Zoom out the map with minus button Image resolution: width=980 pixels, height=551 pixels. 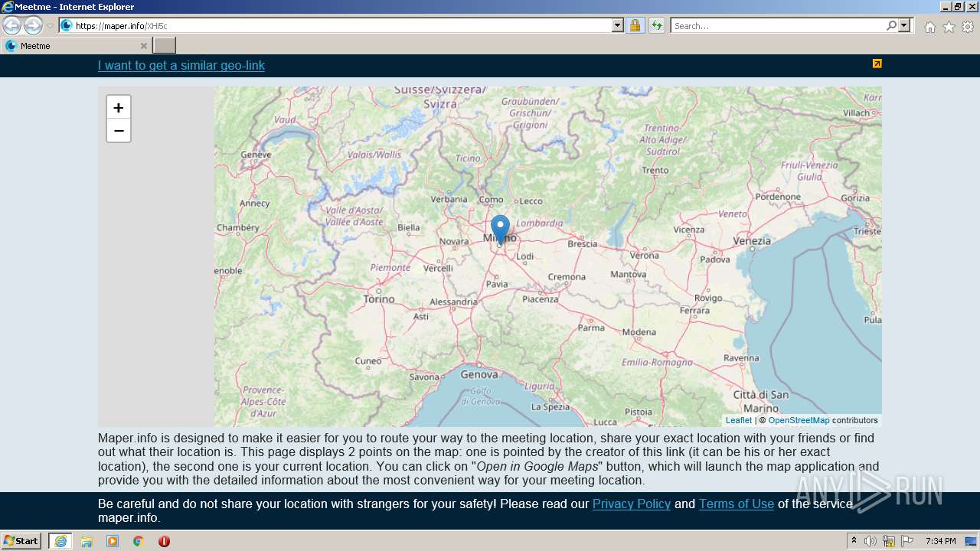click(x=119, y=131)
